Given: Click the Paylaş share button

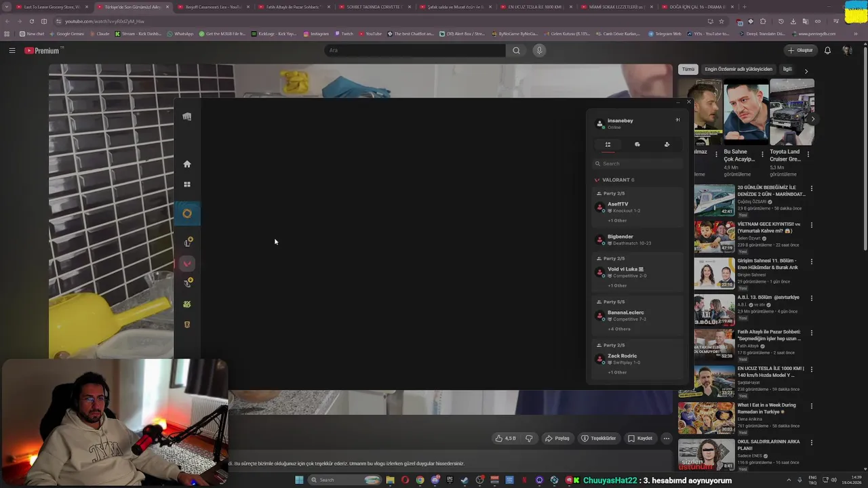Looking at the screenshot, I should click(x=557, y=439).
